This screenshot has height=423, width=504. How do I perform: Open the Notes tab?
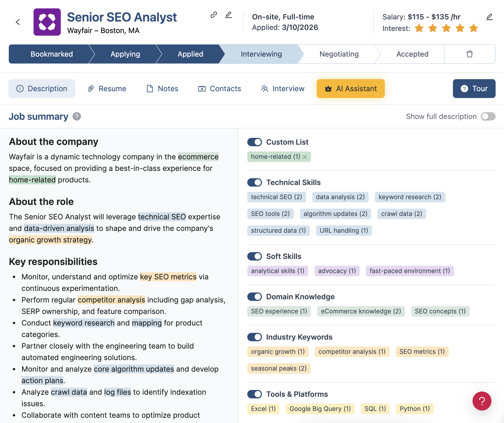click(162, 89)
